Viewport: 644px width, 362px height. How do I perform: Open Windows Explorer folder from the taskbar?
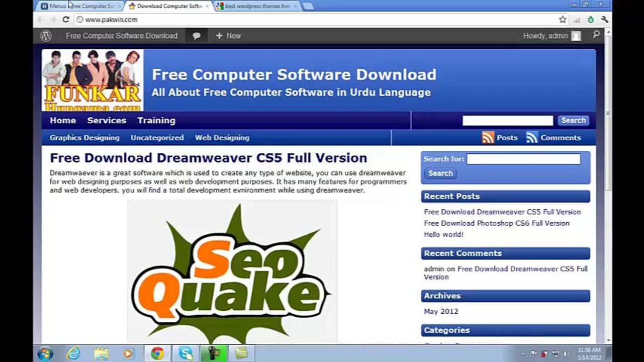(101, 353)
